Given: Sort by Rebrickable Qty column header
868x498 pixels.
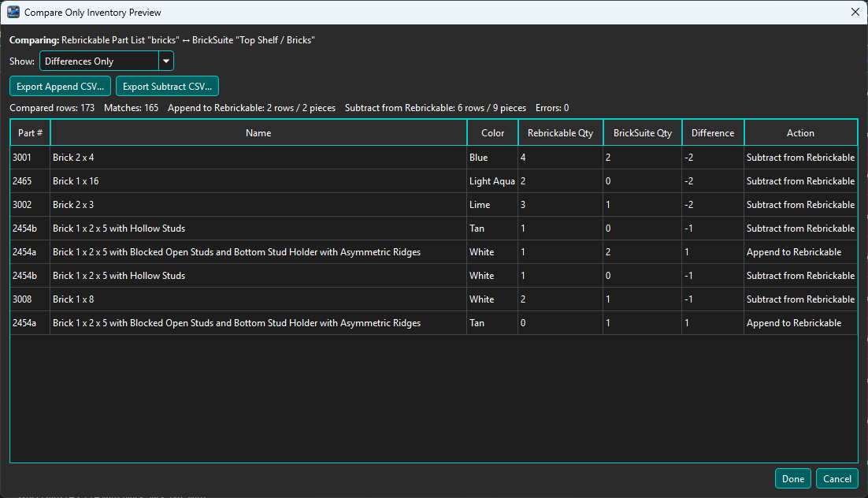Looking at the screenshot, I should point(560,133).
